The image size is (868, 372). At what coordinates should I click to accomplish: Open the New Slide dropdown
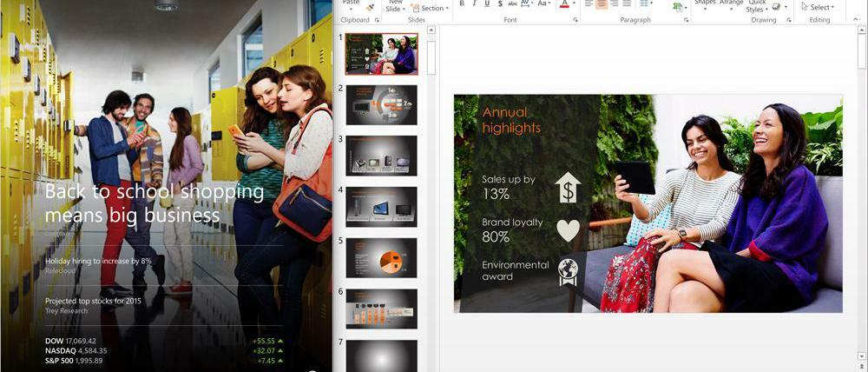point(395,6)
